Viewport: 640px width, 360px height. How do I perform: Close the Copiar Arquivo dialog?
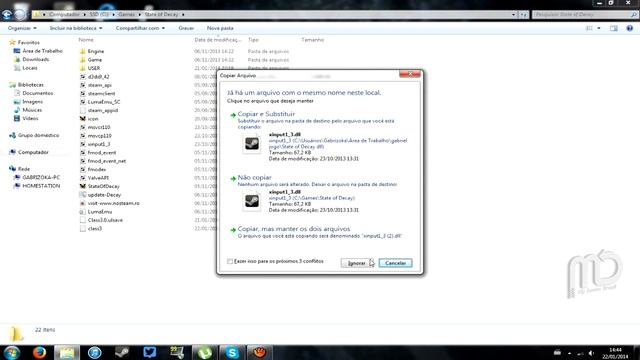click(x=410, y=74)
